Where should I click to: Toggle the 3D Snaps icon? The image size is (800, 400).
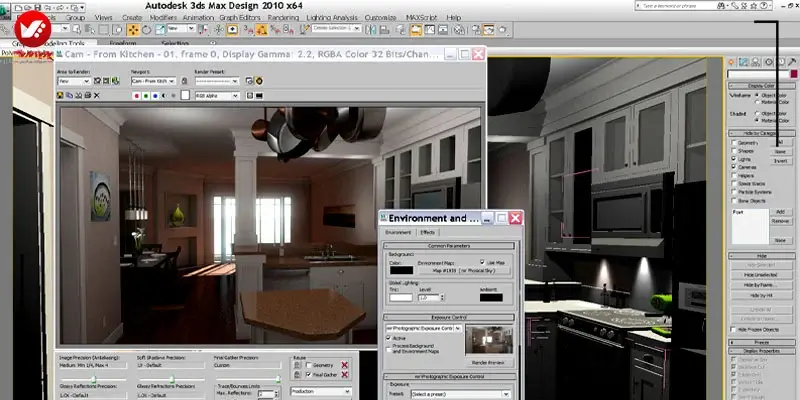pos(248,29)
